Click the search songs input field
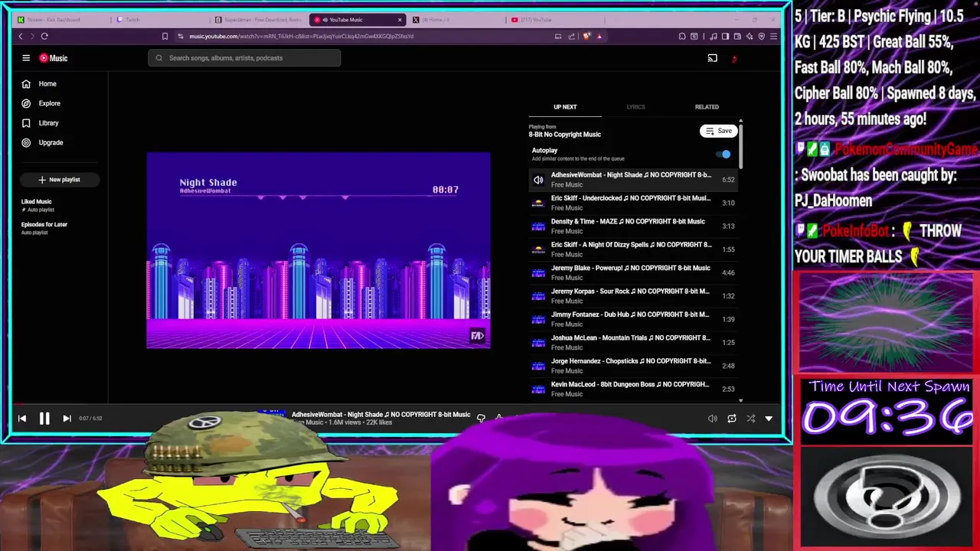The image size is (980, 551). coord(244,58)
